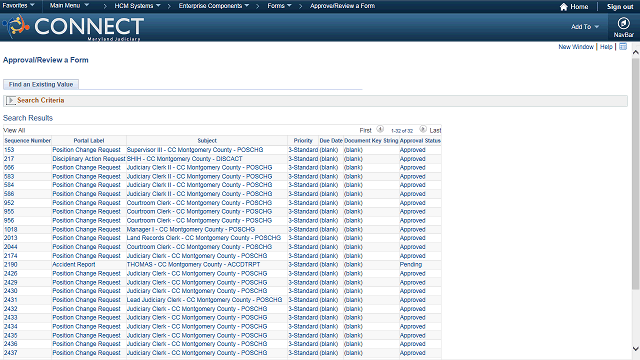The height and width of the screenshot is (360, 640).
Task: Click the View All link
Action: [14, 130]
